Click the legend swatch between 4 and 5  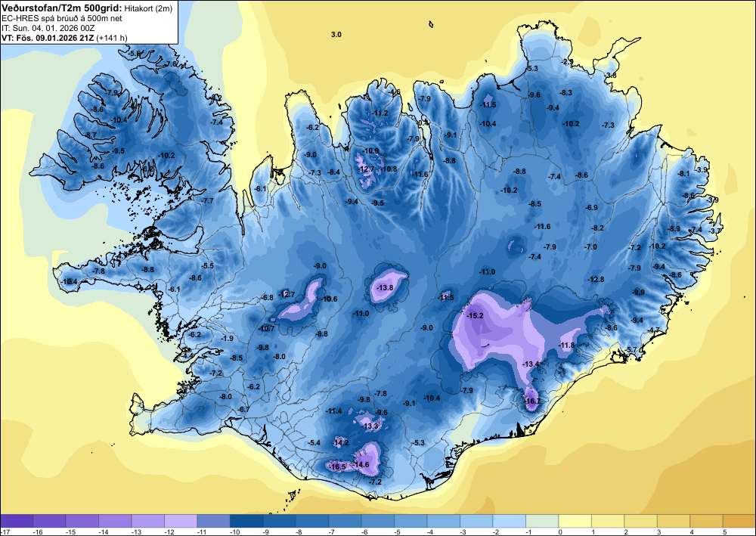coord(706,521)
